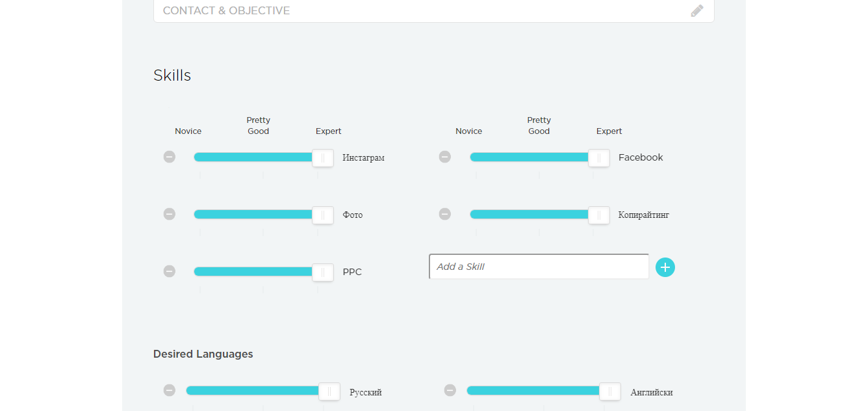
Task: Click the pencil edit icon for Contact & Objective
Action: click(x=697, y=10)
